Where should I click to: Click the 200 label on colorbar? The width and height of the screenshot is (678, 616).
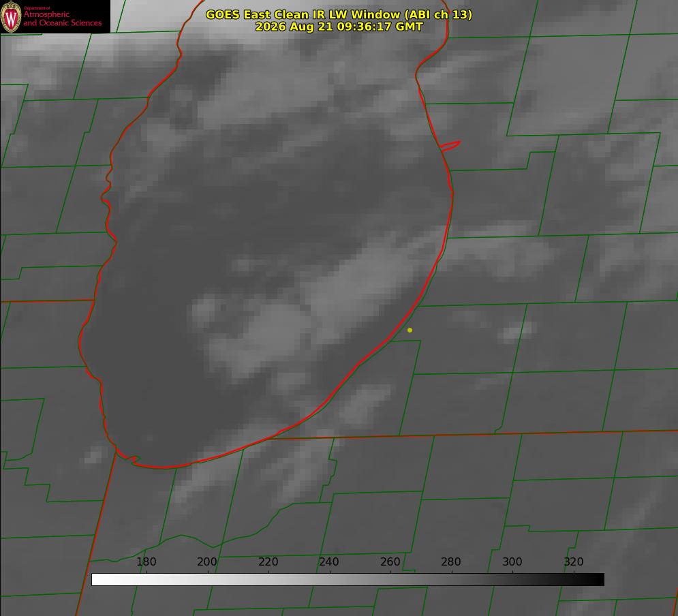[x=207, y=561]
